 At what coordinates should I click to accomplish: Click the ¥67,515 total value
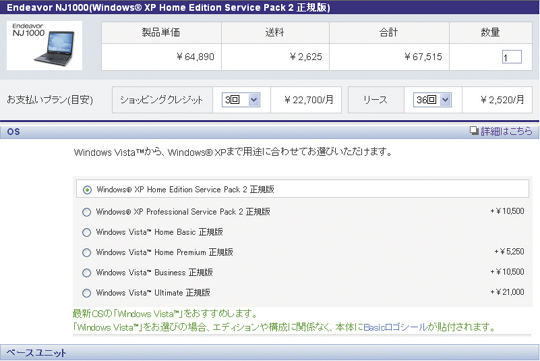click(x=423, y=57)
